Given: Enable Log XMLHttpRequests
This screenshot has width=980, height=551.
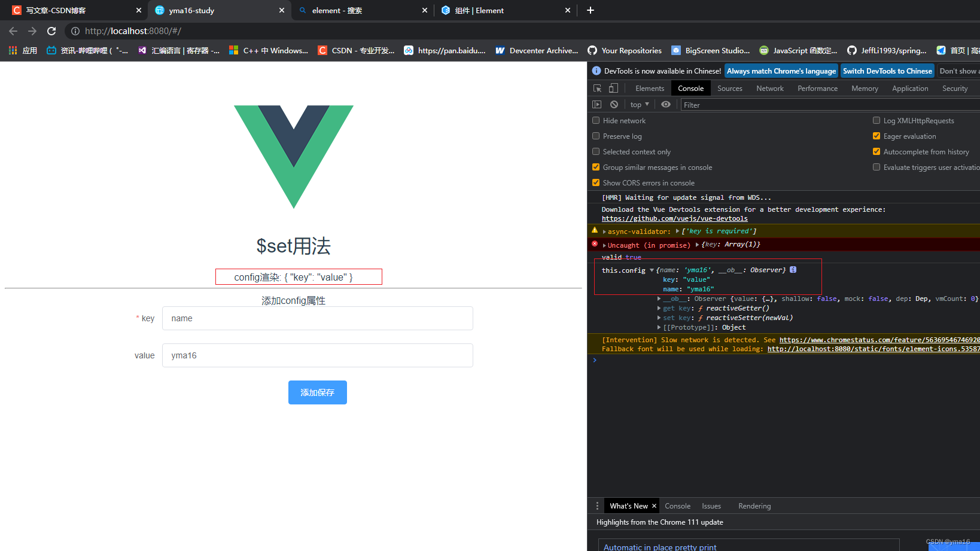Looking at the screenshot, I should coord(876,120).
